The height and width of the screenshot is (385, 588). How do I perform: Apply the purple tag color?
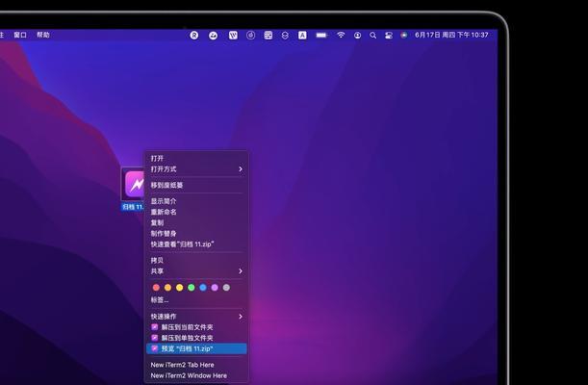click(x=215, y=288)
